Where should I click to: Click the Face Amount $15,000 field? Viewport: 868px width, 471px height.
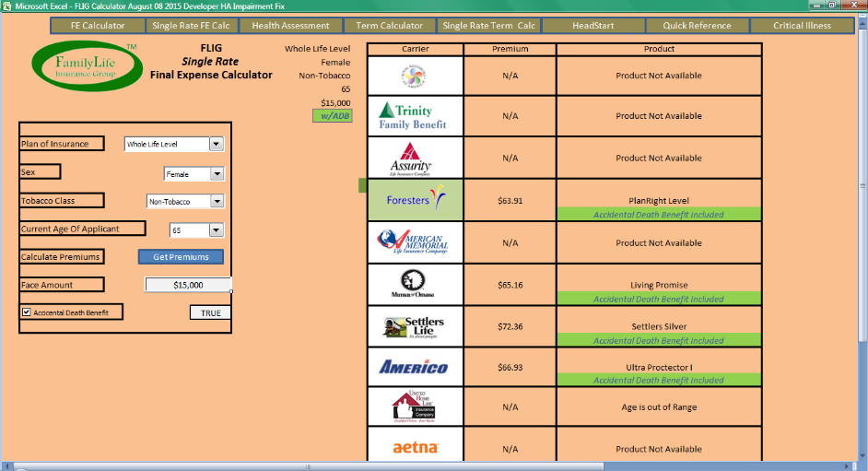[x=188, y=285]
